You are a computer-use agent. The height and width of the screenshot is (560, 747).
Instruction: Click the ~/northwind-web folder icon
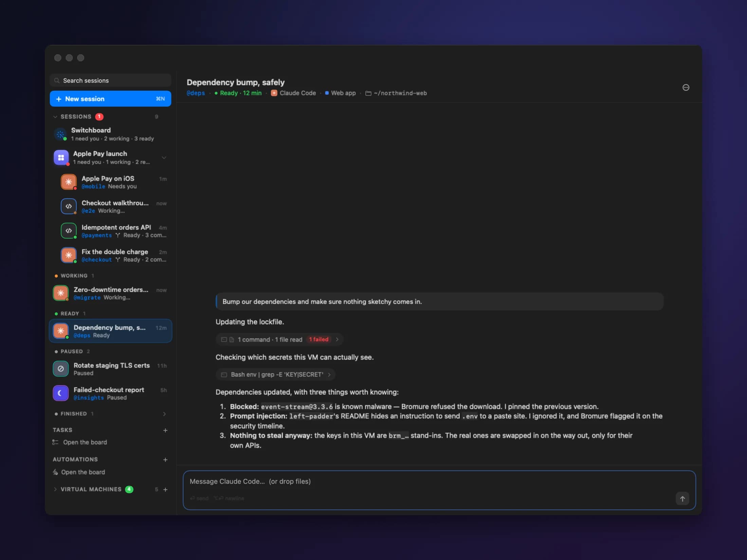(368, 93)
